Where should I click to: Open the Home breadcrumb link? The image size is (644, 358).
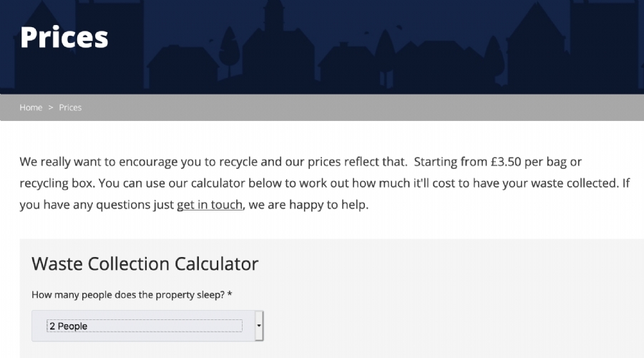click(x=31, y=107)
